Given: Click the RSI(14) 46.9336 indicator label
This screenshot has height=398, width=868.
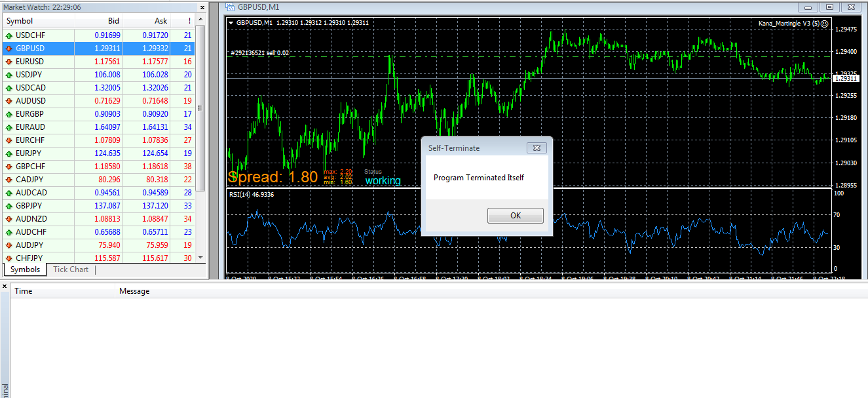Looking at the screenshot, I should 251,194.
